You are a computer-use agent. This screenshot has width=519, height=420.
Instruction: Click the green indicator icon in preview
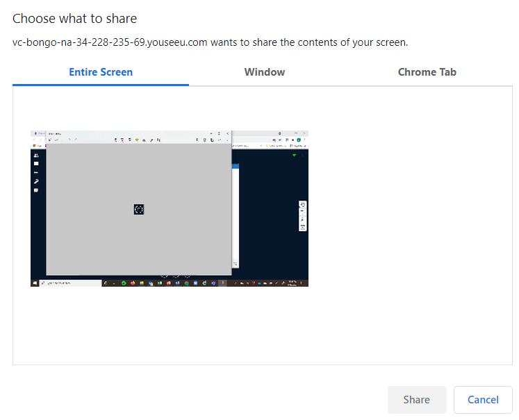(x=294, y=156)
